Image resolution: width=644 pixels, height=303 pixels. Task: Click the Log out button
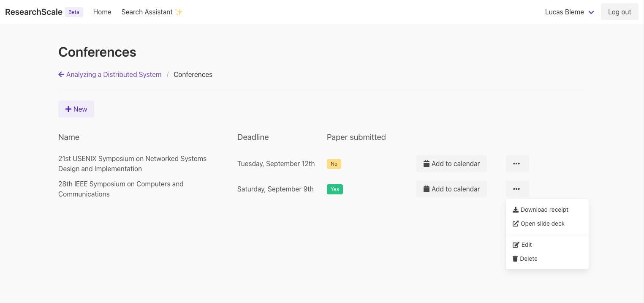tap(620, 12)
